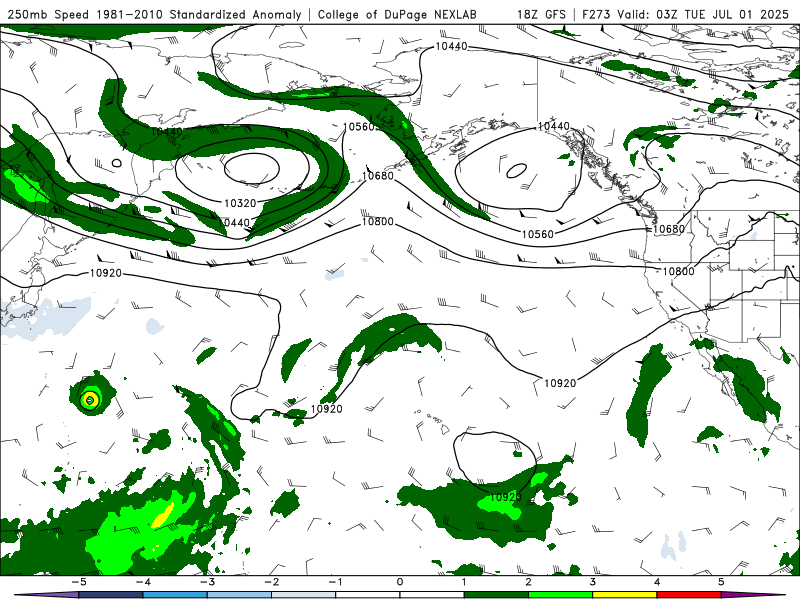The height and width of the screenshot is (600, 800).
Task: Click the 10440 label over Alaska panhandle
Action: [x=554, y=126]
